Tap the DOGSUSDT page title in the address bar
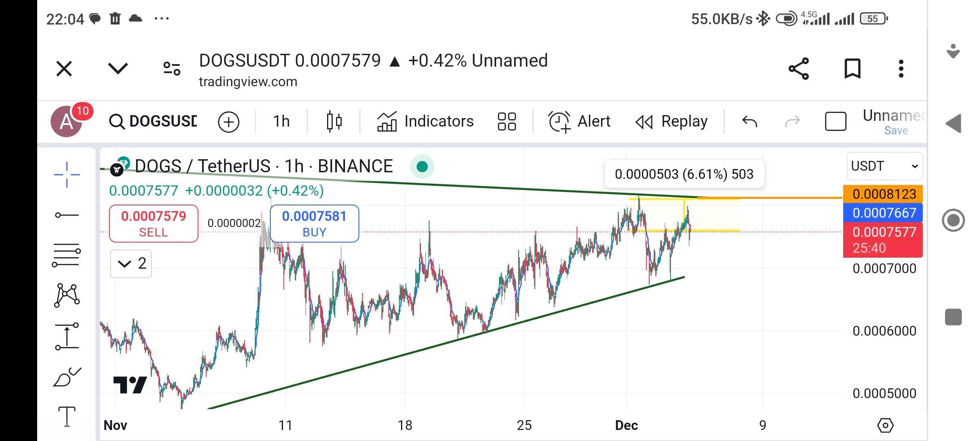This screenshot has height=441, width=980. pos(373,61)
